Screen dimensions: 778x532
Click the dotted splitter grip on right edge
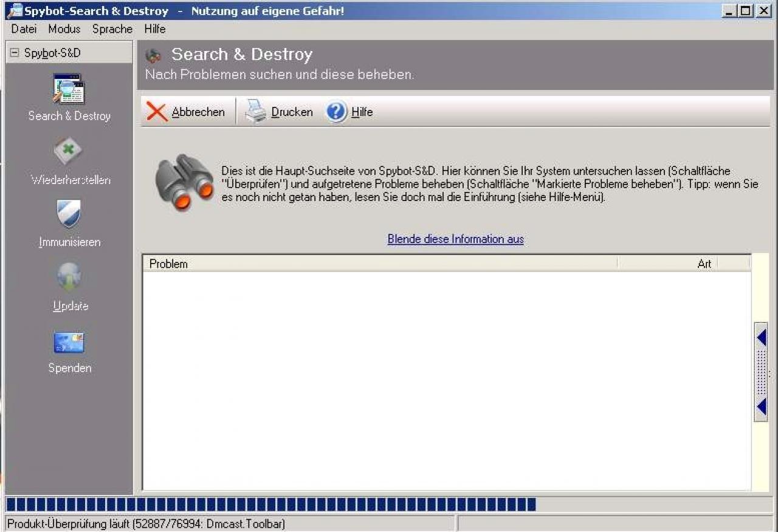pos(761,372)
